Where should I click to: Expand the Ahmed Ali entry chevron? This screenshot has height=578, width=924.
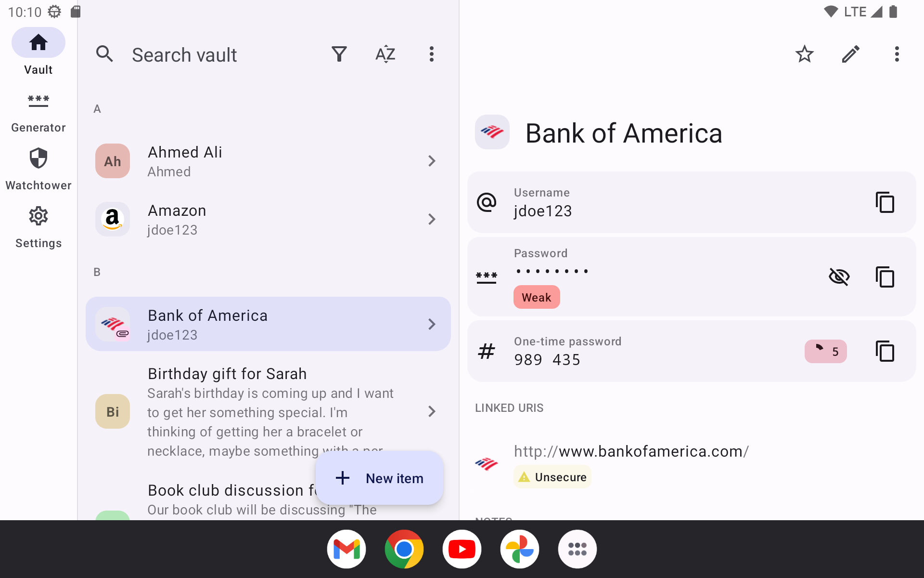(x=432, y=161)
